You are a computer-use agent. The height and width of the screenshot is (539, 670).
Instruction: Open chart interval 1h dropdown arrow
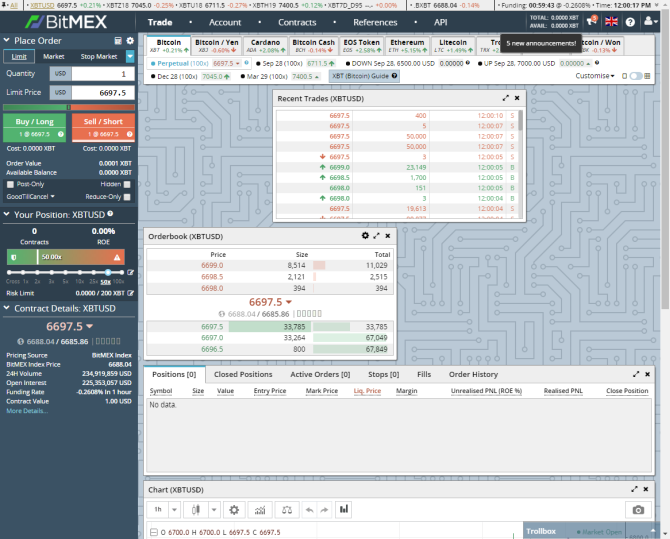pyautogui.click(x=174, y=510)
